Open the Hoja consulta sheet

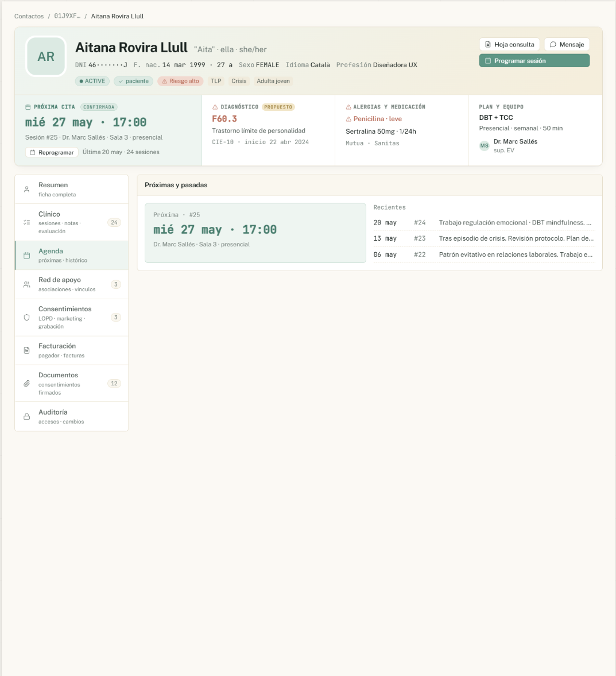coord(510,44)
